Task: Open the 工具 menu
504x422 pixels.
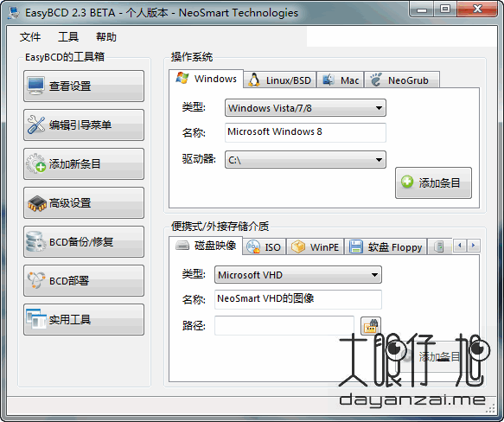Action: tap(68, 37)
